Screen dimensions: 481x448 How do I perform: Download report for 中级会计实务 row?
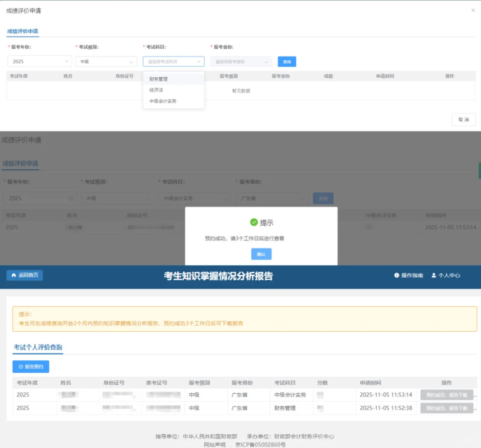coord(446,395)
